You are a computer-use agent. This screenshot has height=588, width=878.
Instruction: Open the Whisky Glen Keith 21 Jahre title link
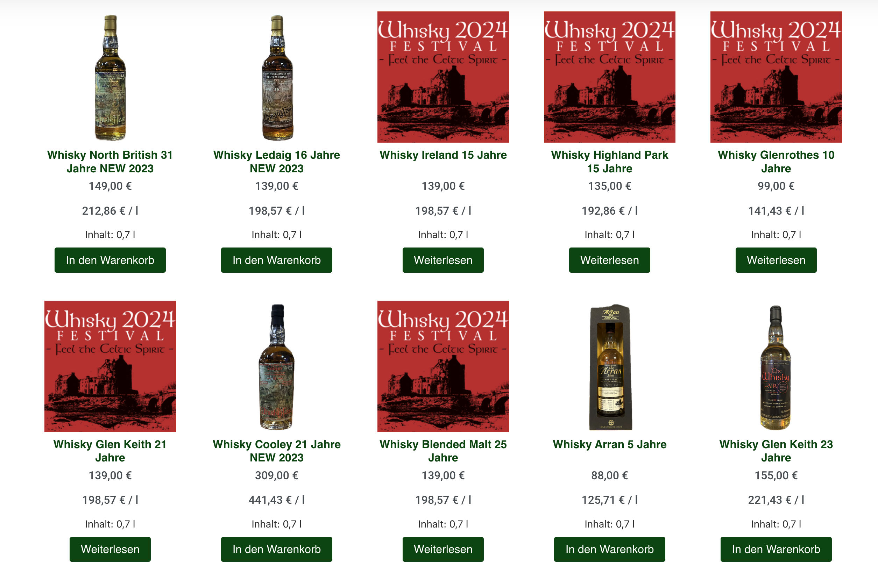[x=110, y=451]
